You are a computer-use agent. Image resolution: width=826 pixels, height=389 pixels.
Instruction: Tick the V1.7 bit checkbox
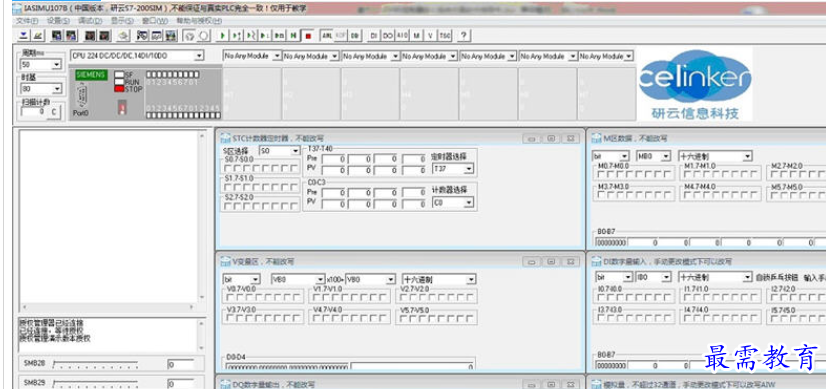click(x=316, y=297)
